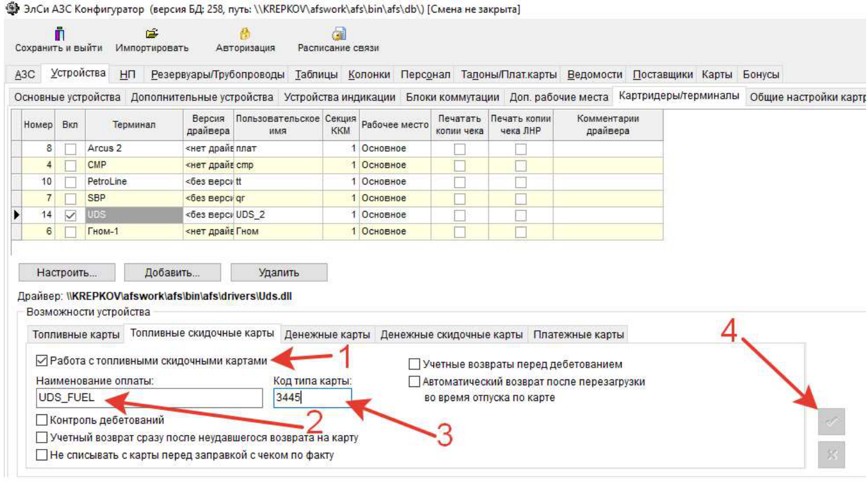Click the Настроить... button
The image size is (868, 485).
pos(67,273)
